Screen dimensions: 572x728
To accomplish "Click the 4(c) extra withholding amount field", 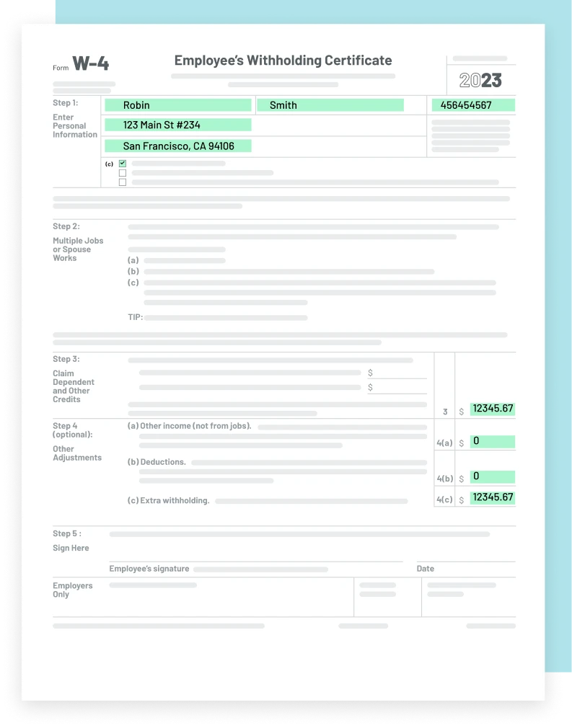I will (493, 498).
